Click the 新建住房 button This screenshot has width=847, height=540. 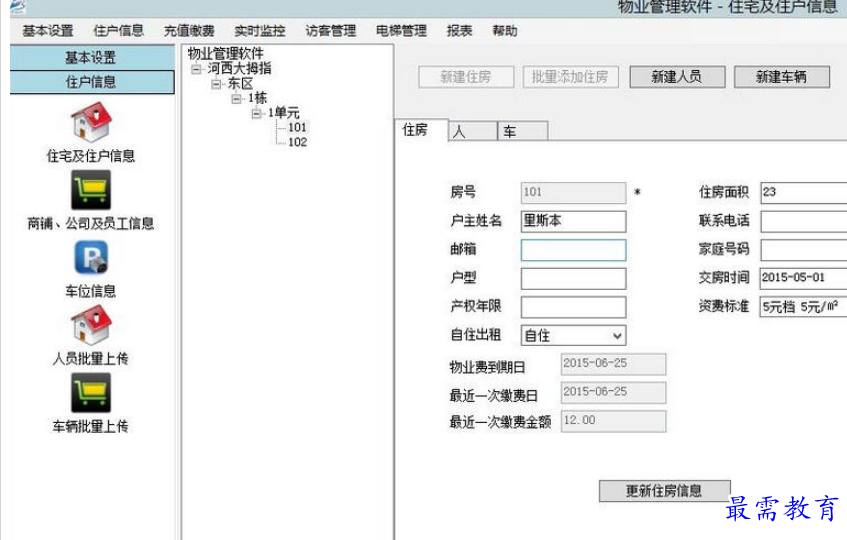[466, 77]
